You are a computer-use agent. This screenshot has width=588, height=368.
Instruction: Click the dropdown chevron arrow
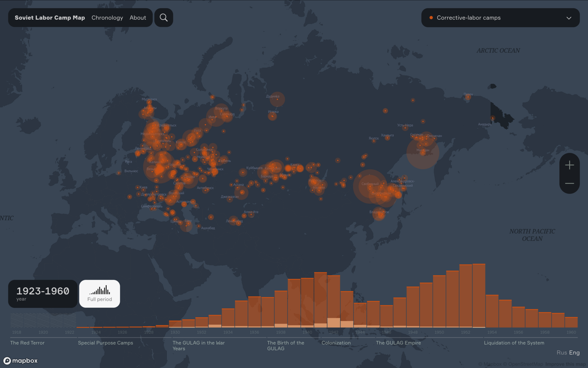(569, 18)
